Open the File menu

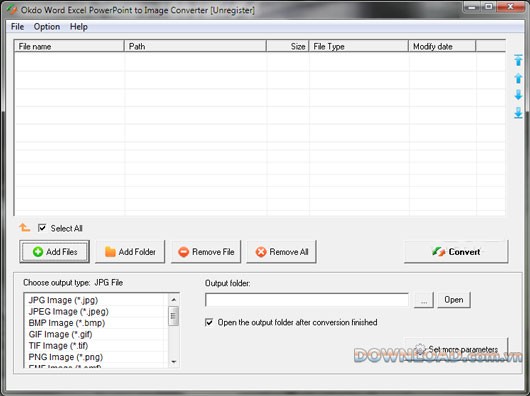tap(17, 27)
